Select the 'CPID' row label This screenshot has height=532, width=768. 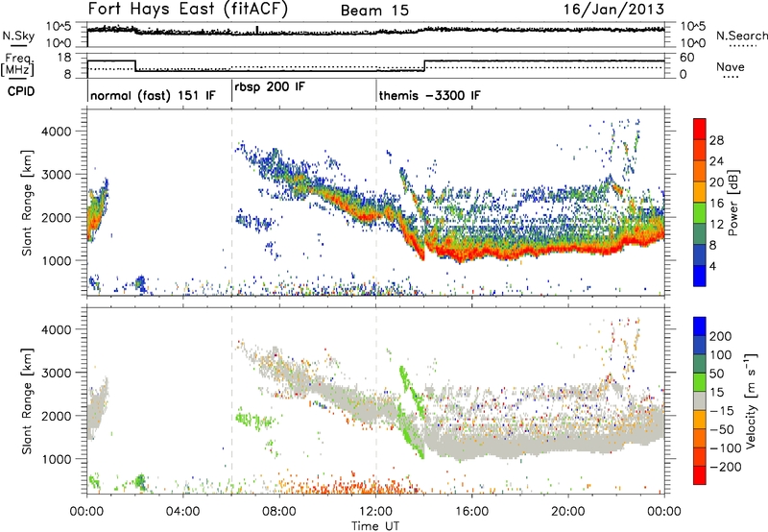pyautogui.click(x=21, y=91)
